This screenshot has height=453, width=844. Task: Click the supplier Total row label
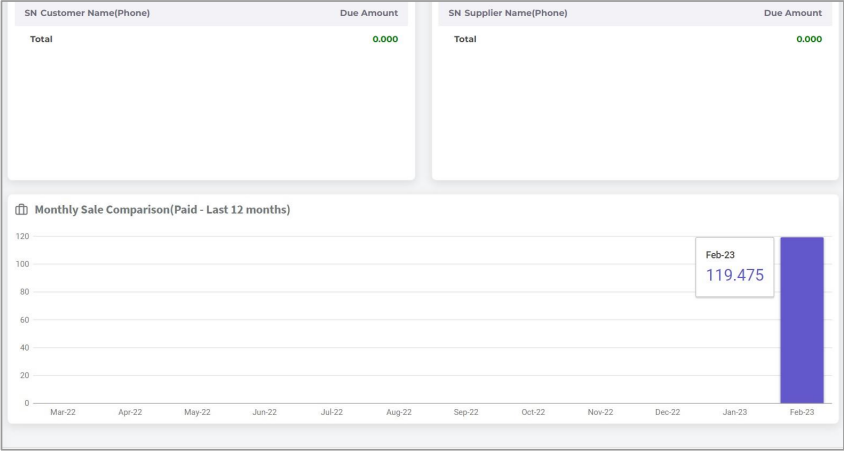[465, 39]
